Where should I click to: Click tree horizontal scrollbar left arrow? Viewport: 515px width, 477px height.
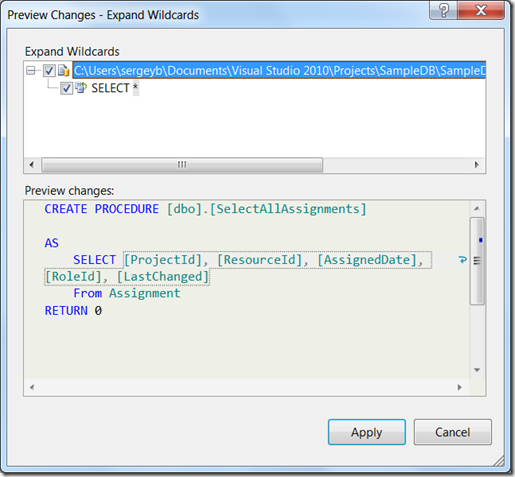coord(32,165)
